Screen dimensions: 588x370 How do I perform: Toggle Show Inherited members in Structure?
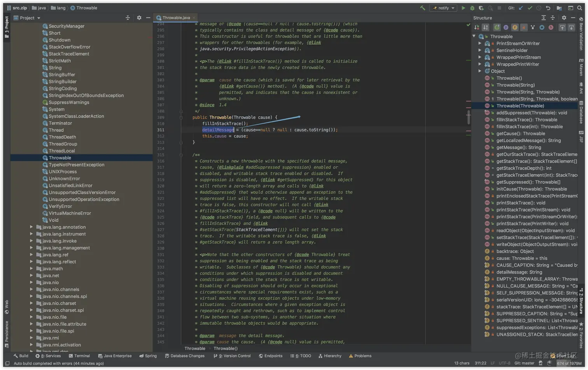pos(497,27)
